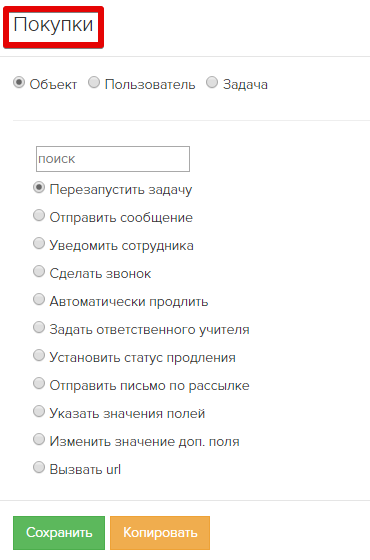Select the Объект radio button
This screenshot has width=370, height=560.
pyautogui.click(x=19, y=83)
